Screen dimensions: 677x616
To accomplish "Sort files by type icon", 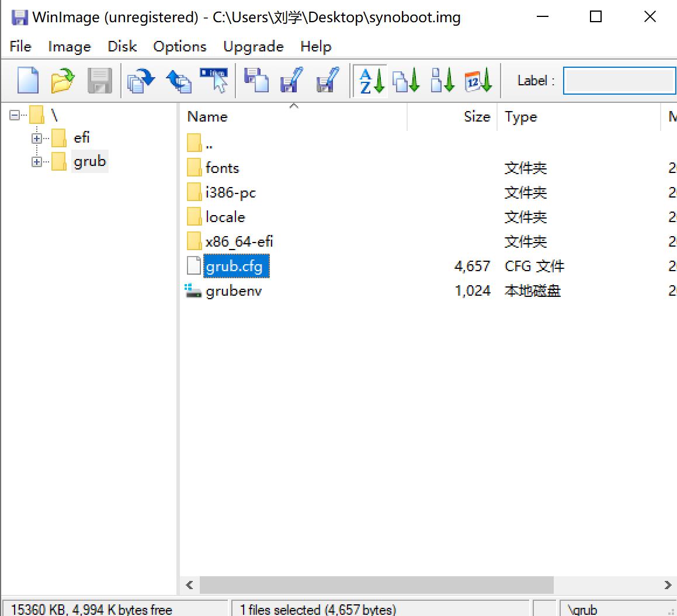I will 406,80.
